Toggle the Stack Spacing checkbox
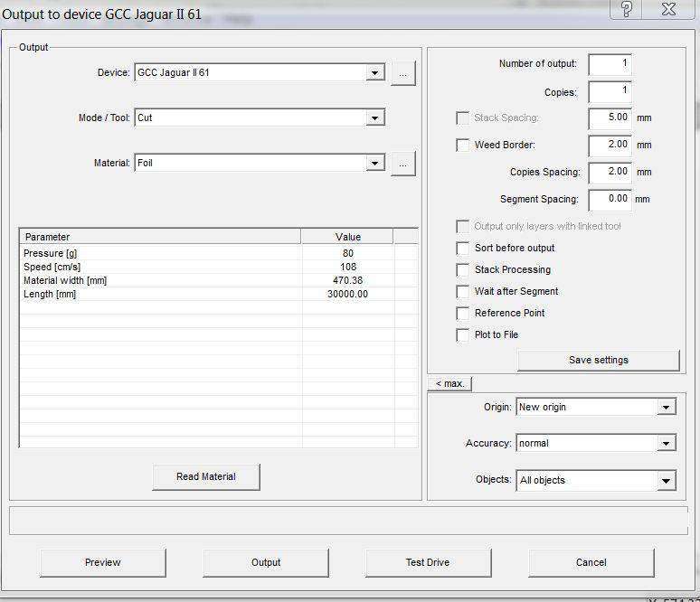This screenshot has width=700, height=602. 462,118
